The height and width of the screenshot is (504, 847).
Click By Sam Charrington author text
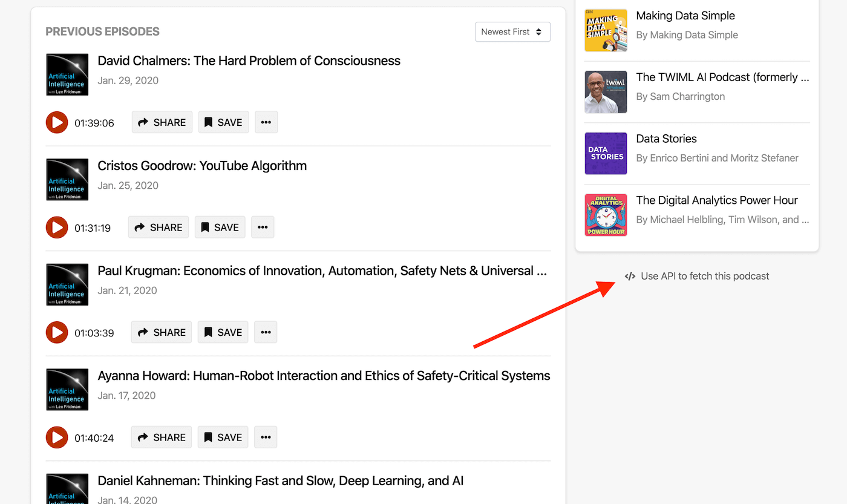click(681, 96)
